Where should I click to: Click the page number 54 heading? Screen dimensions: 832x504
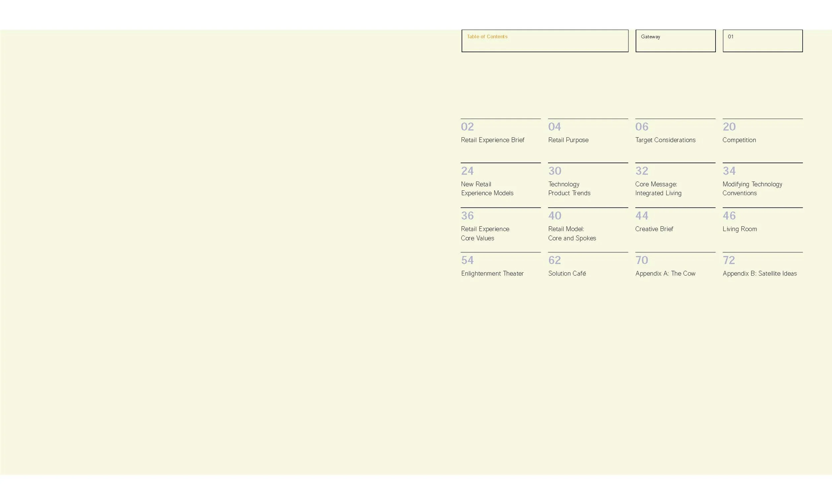coord(467,260)
